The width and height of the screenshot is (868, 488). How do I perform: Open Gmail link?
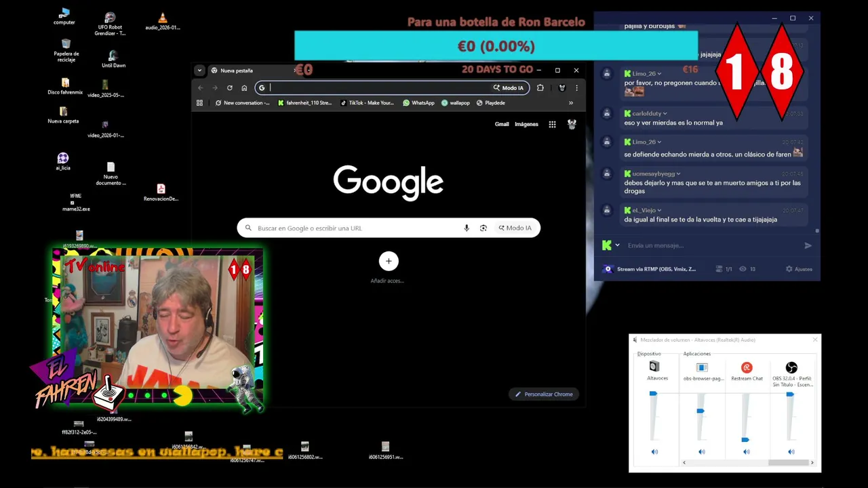coord(502,124)
